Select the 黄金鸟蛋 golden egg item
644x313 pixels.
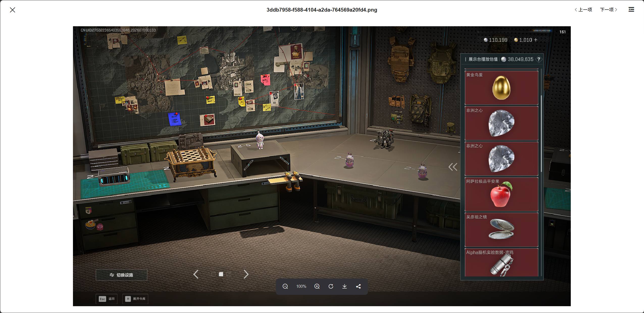pos(501,88)
